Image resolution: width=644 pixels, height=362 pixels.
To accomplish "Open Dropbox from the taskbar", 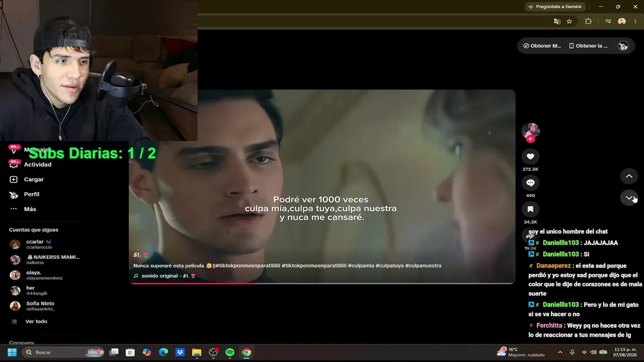I will tap(180, 352).
